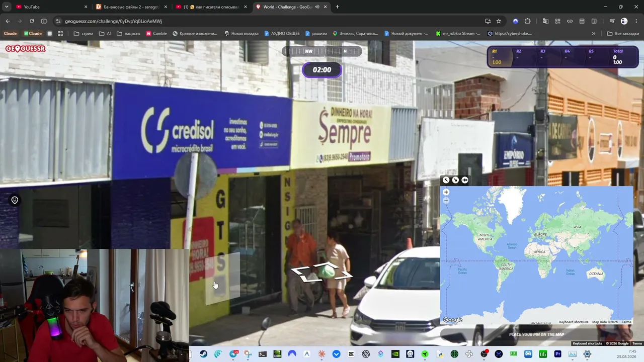Open the Claude app from the taskbar
The image size is (644, 362).
tap(321, 354)
